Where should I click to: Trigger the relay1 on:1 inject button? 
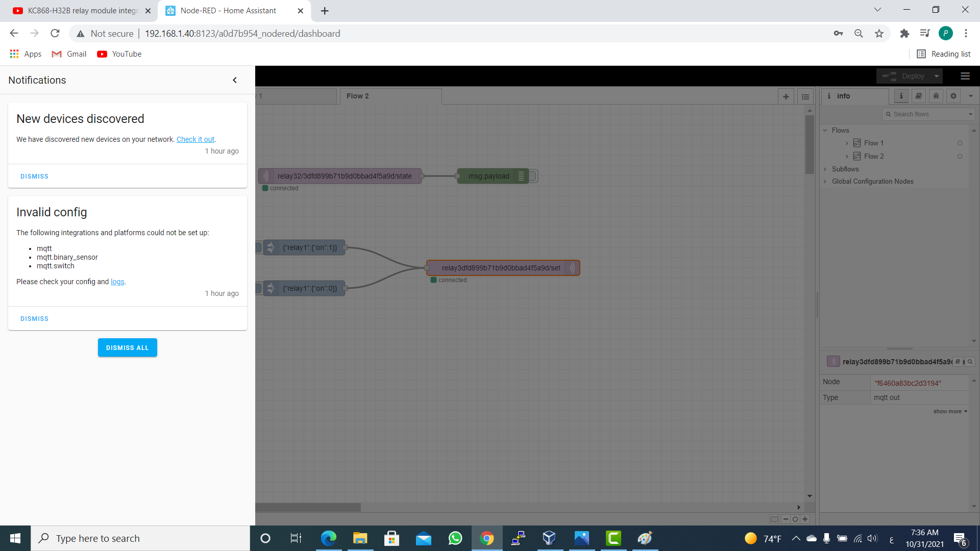coord(259,247)
